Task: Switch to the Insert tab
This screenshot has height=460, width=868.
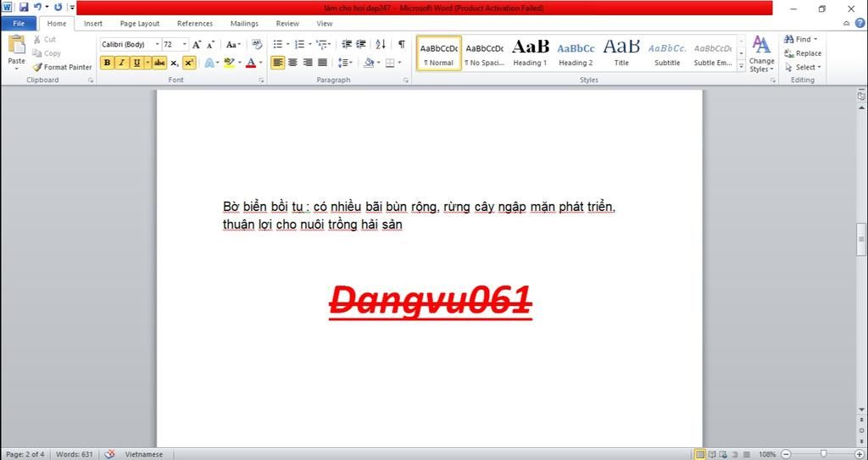Action: (x=93, y=23)
